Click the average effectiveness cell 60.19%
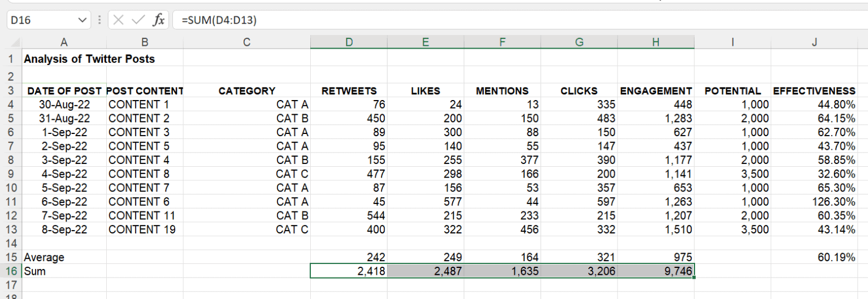 [x=814, y=257]
